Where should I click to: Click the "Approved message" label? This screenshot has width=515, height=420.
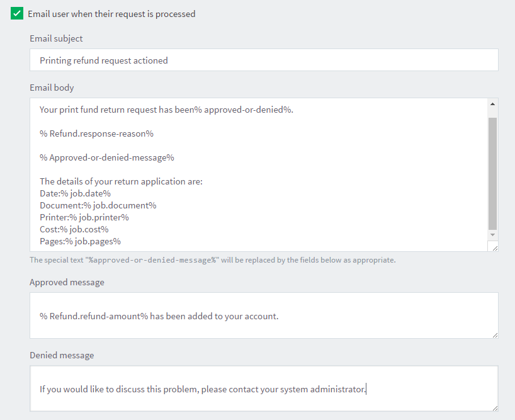coord(67,282)
